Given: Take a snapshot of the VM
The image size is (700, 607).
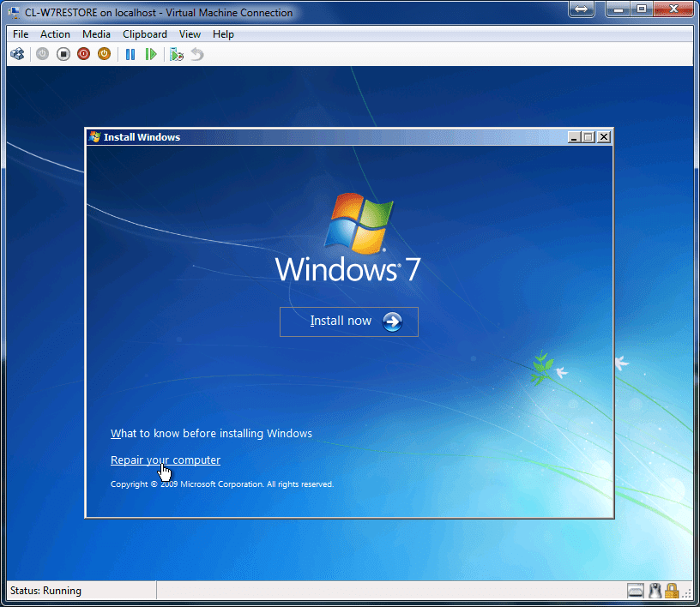Looking at the screenshot, I should [x=177, y=55].
